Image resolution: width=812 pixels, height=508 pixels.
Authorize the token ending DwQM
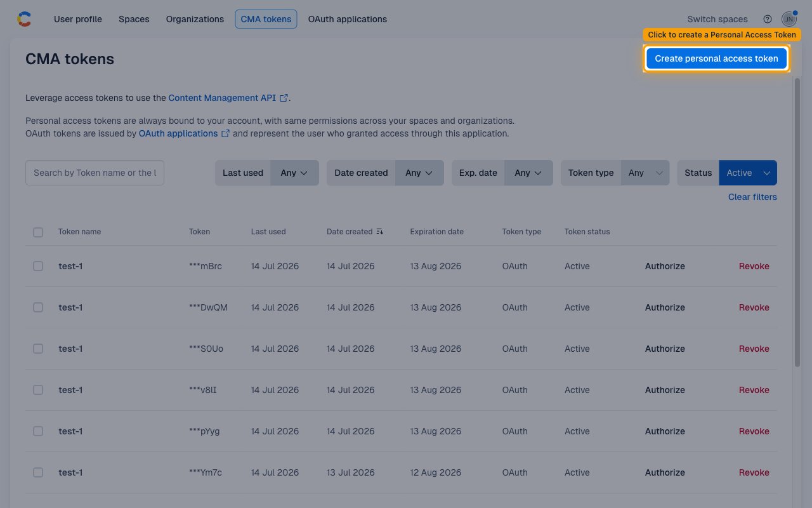(665, 307)
